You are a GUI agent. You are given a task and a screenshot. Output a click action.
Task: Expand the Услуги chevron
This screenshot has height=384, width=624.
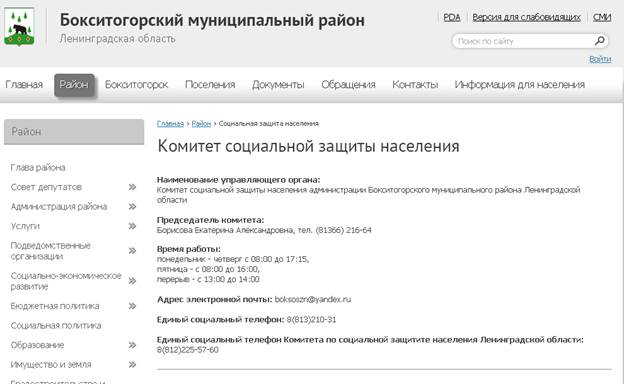pyautogui.click(x=133, y=226)
